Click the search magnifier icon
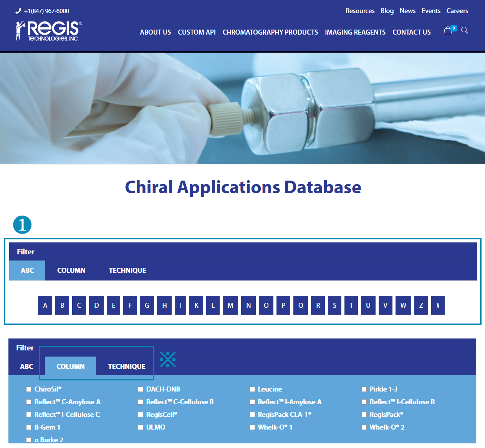Image resolution: width=485 pixels, height=448 pixels. tap(465, 30)
